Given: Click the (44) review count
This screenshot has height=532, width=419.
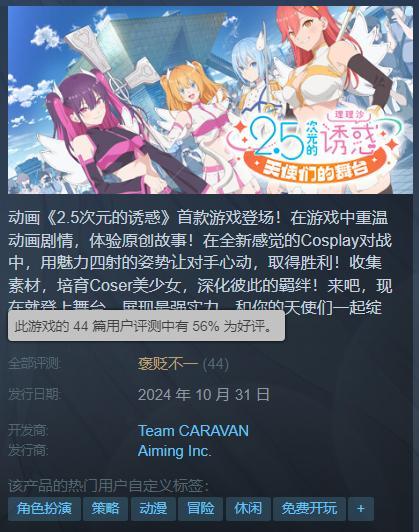Looking at the screenshot, I should [x=215, y=364].
